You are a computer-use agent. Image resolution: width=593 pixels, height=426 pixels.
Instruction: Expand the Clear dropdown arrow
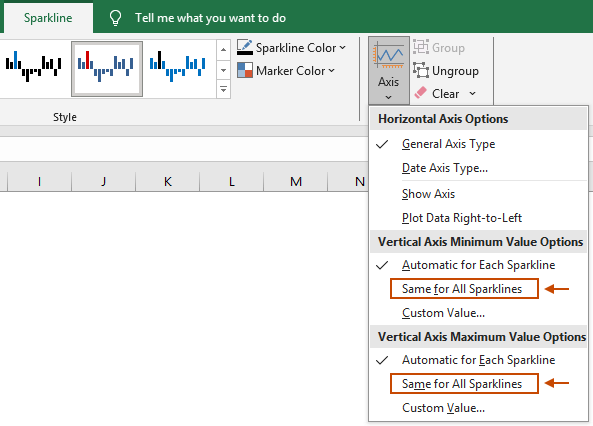pos(472,93)
